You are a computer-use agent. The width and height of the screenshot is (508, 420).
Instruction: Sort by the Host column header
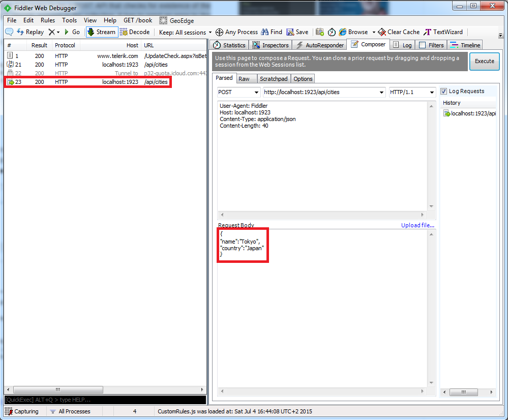click(110, 45)
